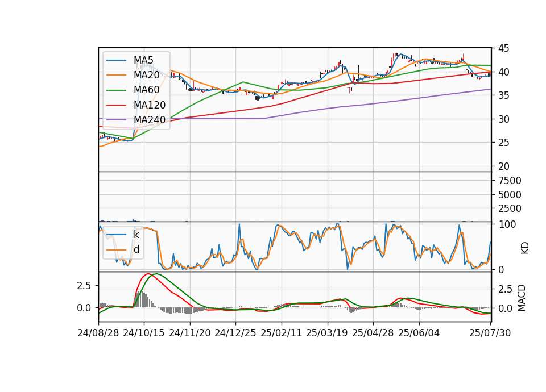The image size is (546, 392).
Task: Click the 25/03/19 date label
Action: pos(326,333)
